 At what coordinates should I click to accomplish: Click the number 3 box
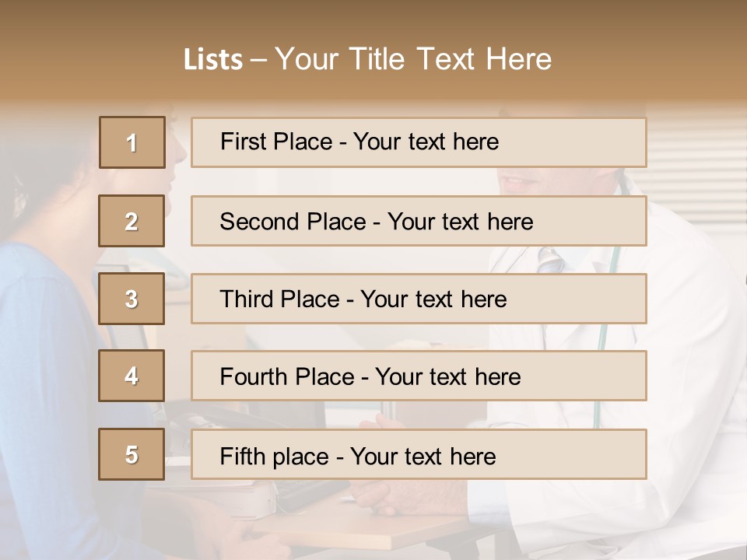coord(132,299)
